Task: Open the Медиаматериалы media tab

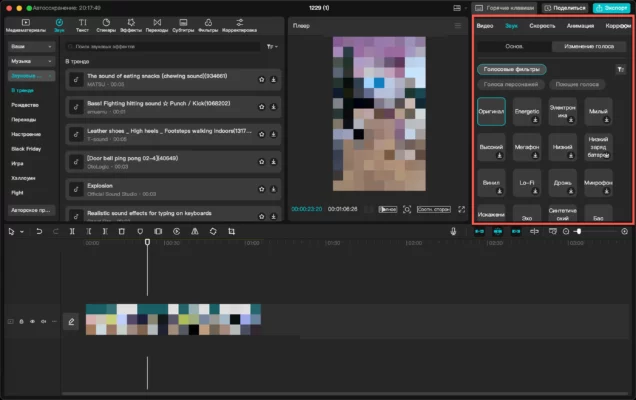Action: 26,25
